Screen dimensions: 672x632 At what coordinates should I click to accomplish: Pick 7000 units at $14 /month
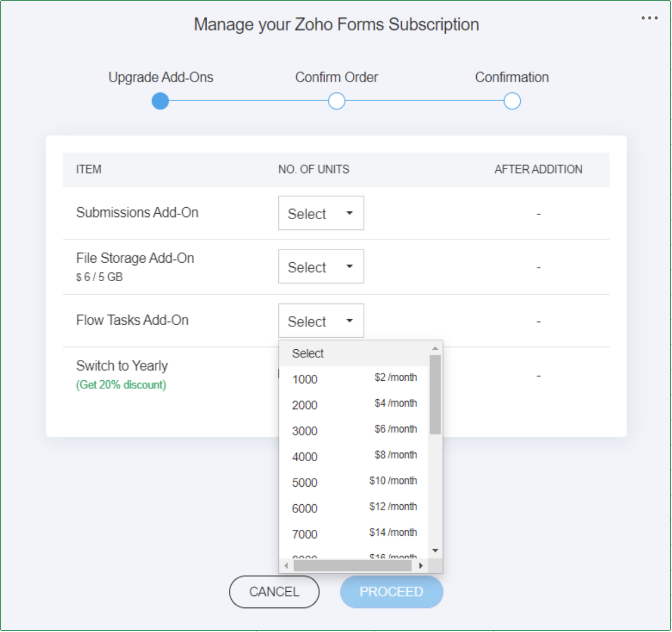click(353, 534)
